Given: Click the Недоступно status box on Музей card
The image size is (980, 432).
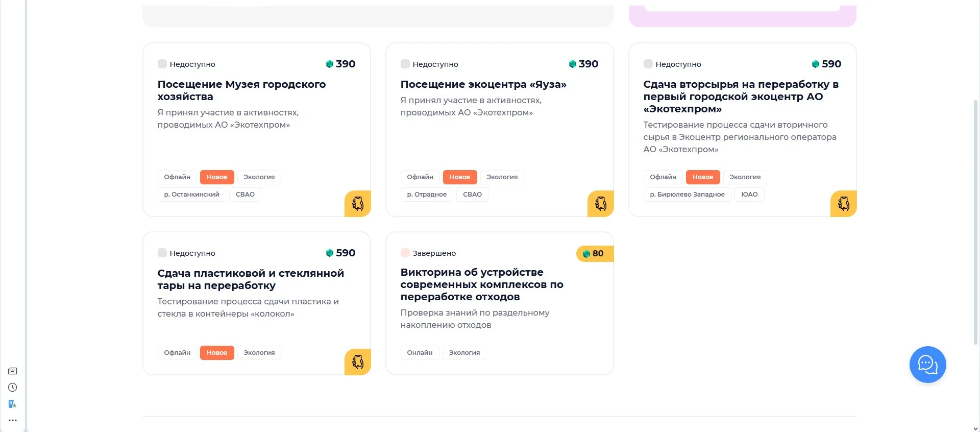Looking at the screenshot, I should tap(162, 64).
